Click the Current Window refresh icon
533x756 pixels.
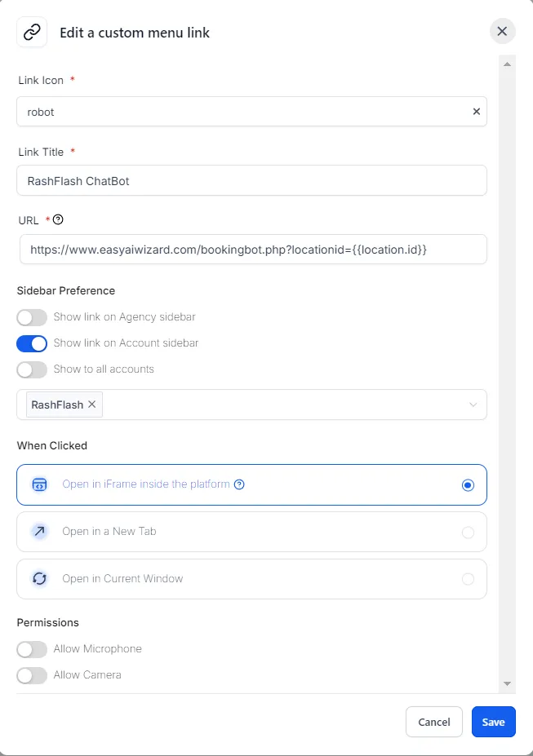pos(39,579)
